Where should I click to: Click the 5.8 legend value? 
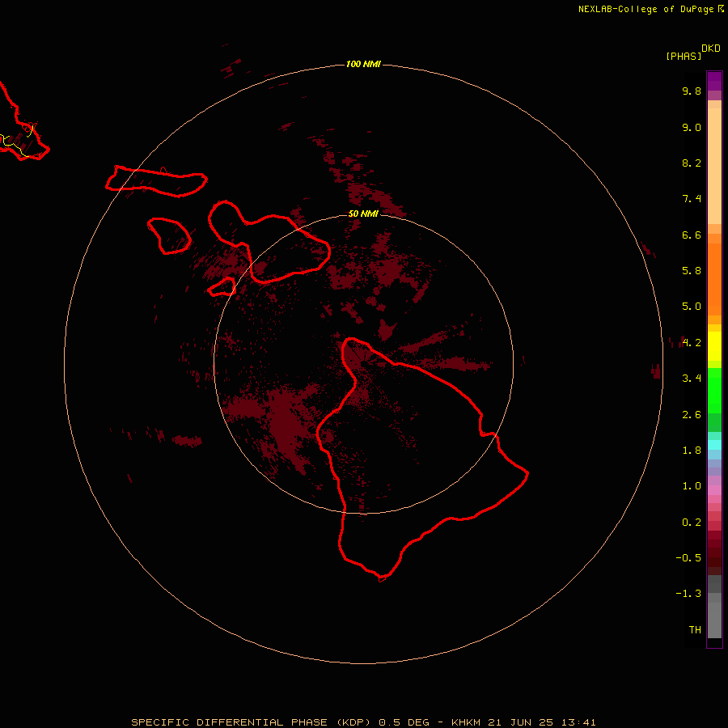click(x=692, y=271)
